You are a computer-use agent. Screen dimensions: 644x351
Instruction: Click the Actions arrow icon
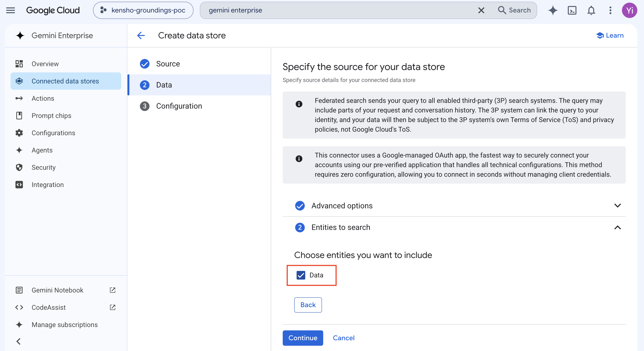tap(19, 98)
